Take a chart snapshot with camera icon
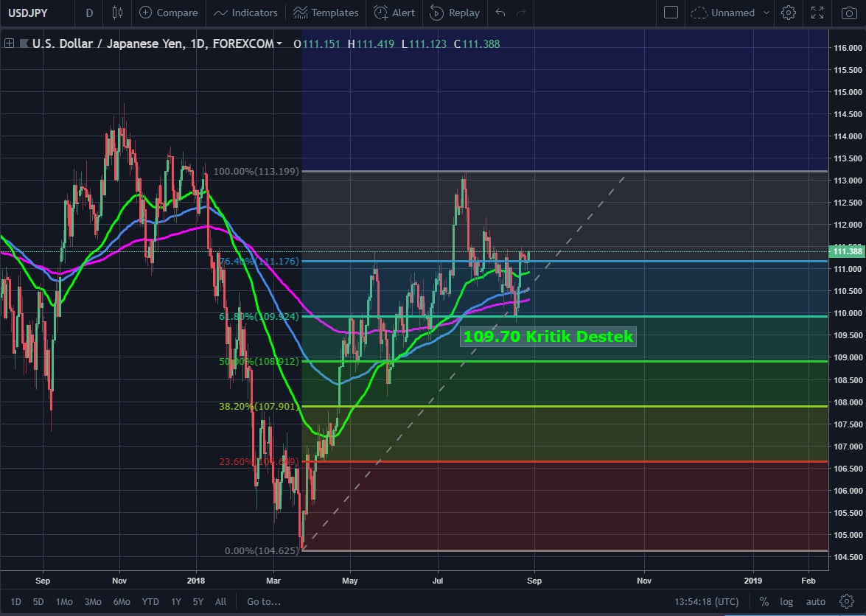This screenshot has height=616, width=866. point(848,13)
